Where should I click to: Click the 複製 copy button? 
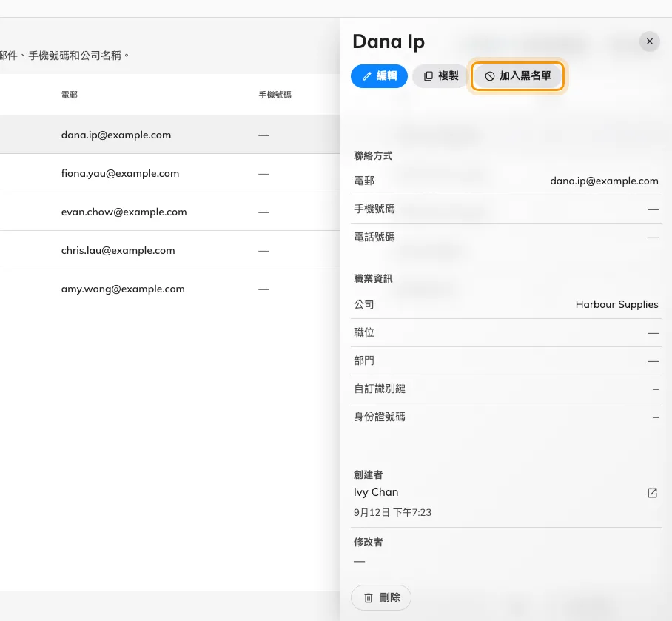coord(440,75)
